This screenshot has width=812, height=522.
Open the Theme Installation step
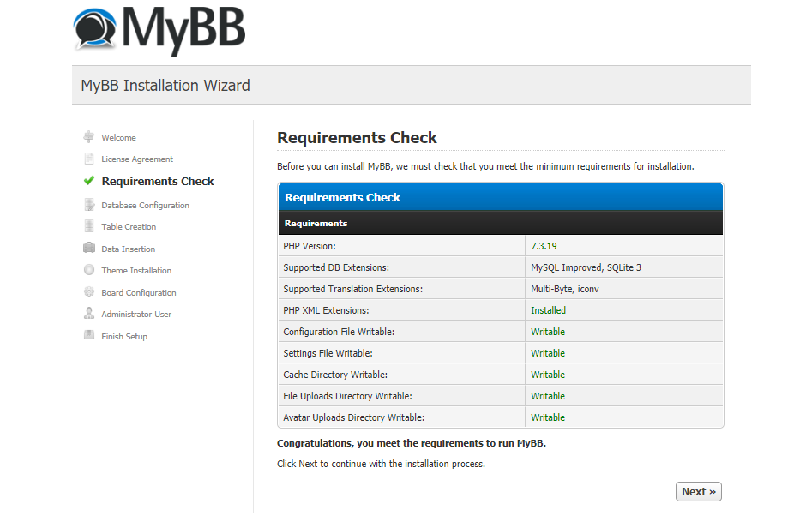(136, 270)
